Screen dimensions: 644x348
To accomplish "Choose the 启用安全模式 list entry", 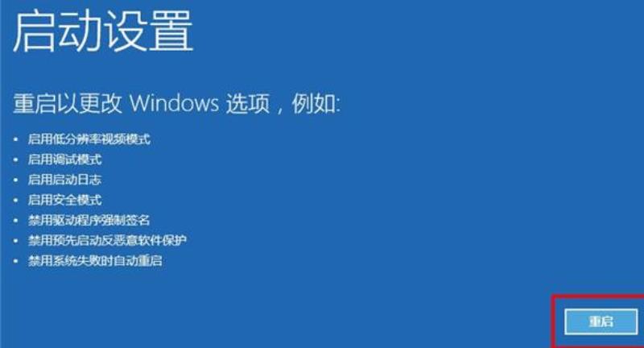I will [65, 200].
